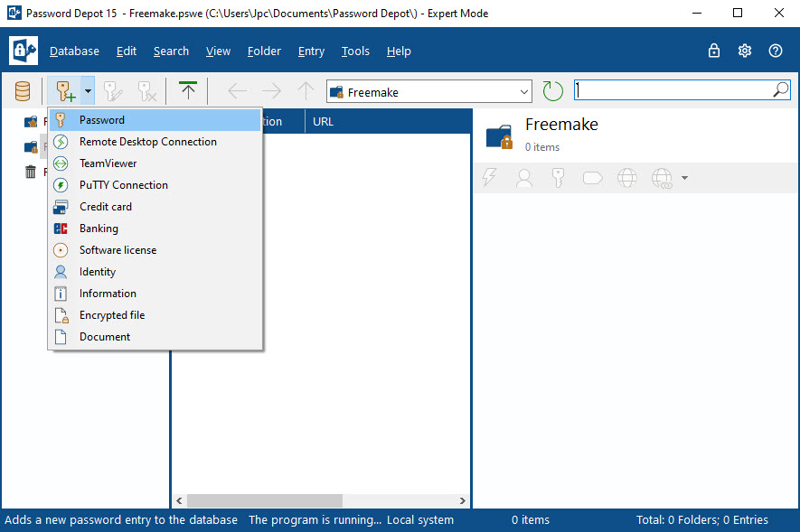The image size is (800, 532).
Task: Click the search magnifier icon
Action: [781, 90]
